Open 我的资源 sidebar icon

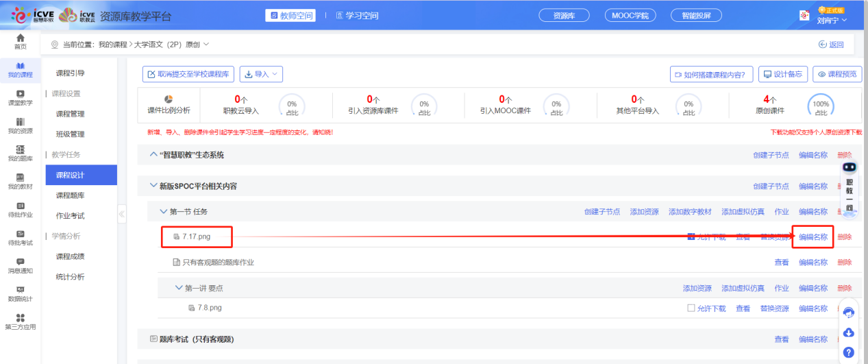click(21, 125)
